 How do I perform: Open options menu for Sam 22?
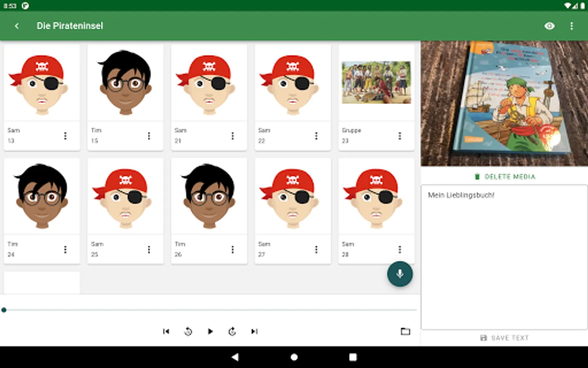(x=316, y=136)
